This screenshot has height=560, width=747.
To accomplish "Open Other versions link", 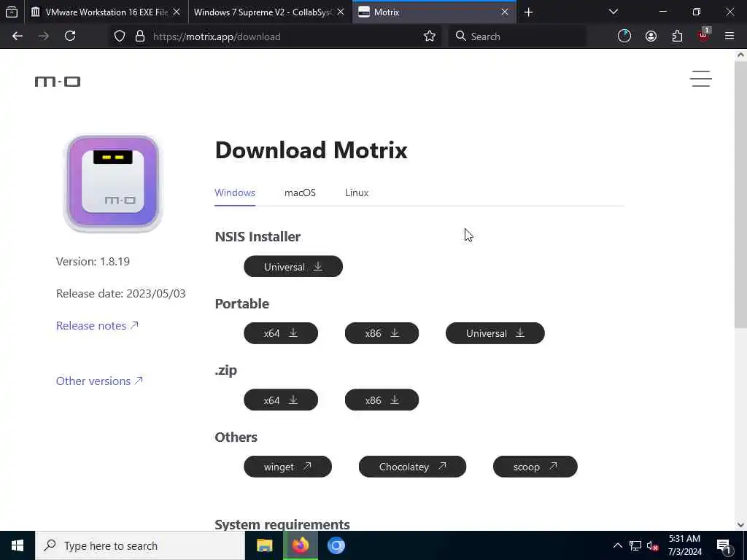I will tap(99, 381).
